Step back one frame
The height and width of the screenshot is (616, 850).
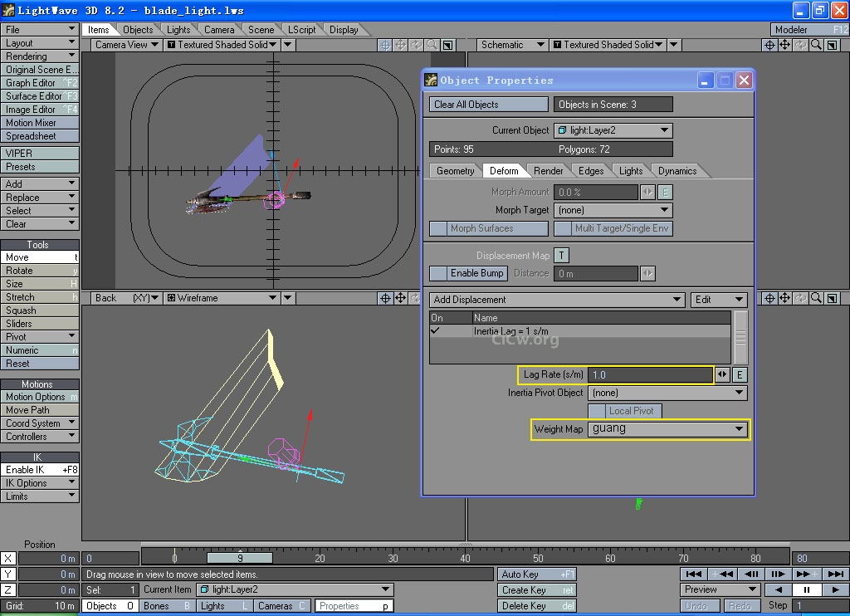(x=750, y=574)
